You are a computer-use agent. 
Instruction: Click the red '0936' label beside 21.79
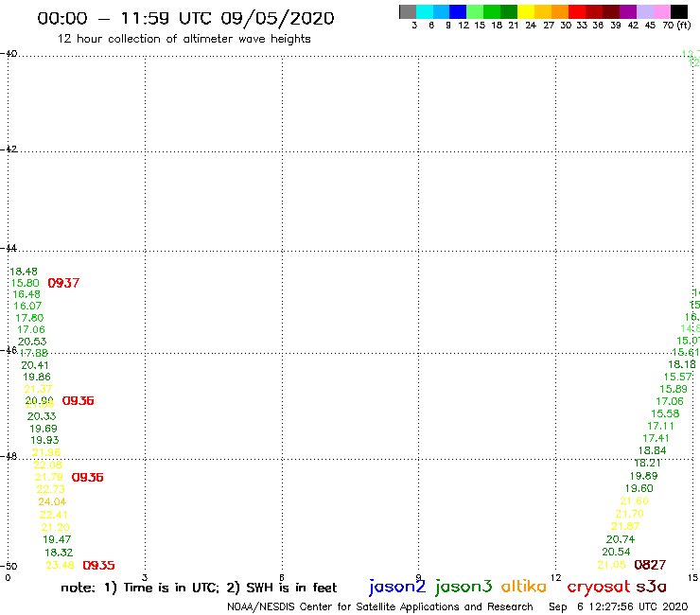[x=87, y=477]
